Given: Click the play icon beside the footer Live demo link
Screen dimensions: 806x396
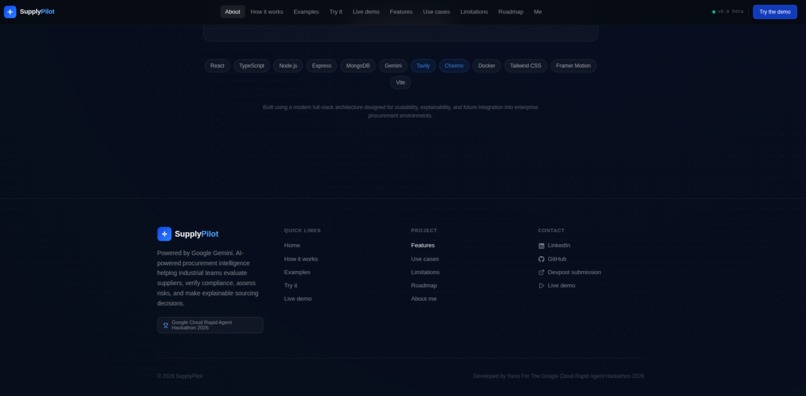Looking at the screenshot, I should point(541,286).
